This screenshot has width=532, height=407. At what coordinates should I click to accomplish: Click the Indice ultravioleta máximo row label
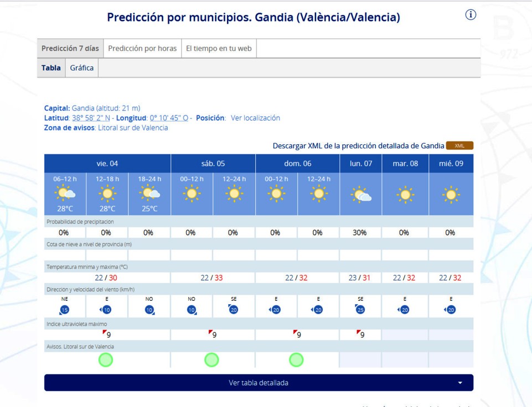click(77, 324)
